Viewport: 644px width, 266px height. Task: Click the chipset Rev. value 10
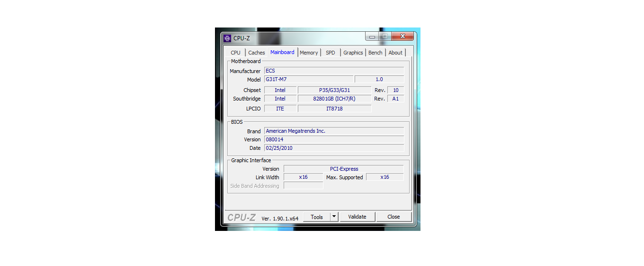pos(395,90)
